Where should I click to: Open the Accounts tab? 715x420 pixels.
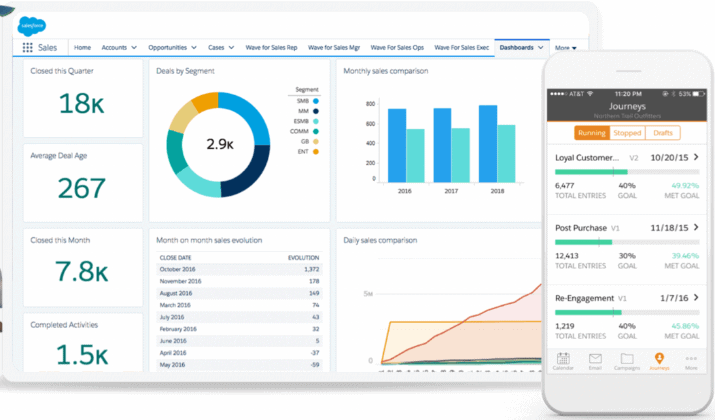[x=114, y=47]
